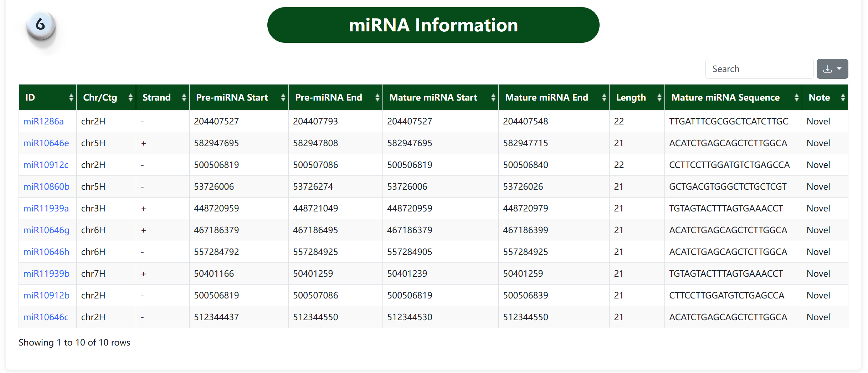Screen dimensions: 868x373
Task: Click the miRNA Information header banner
Action: (433, 25)
